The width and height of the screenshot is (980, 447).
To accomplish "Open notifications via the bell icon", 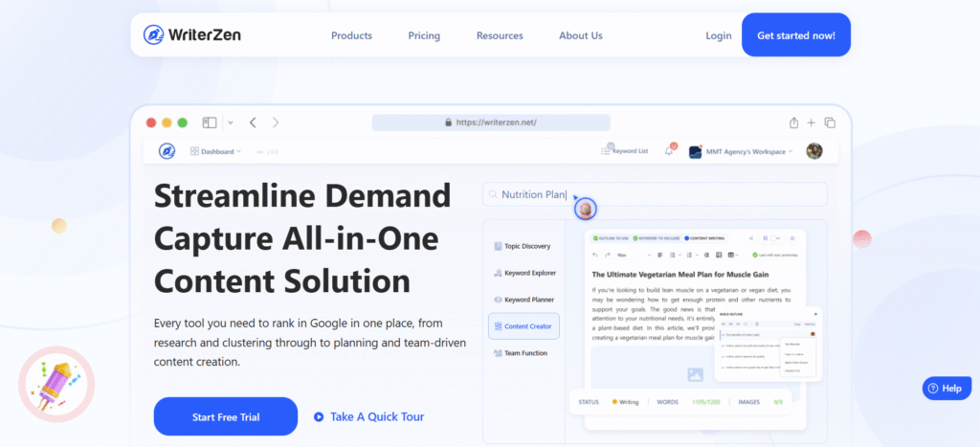I will [x=669, y=150].
